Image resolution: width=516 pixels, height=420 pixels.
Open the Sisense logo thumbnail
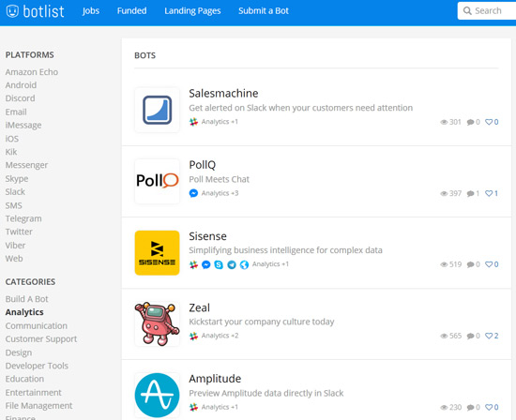tap(157, 252)
